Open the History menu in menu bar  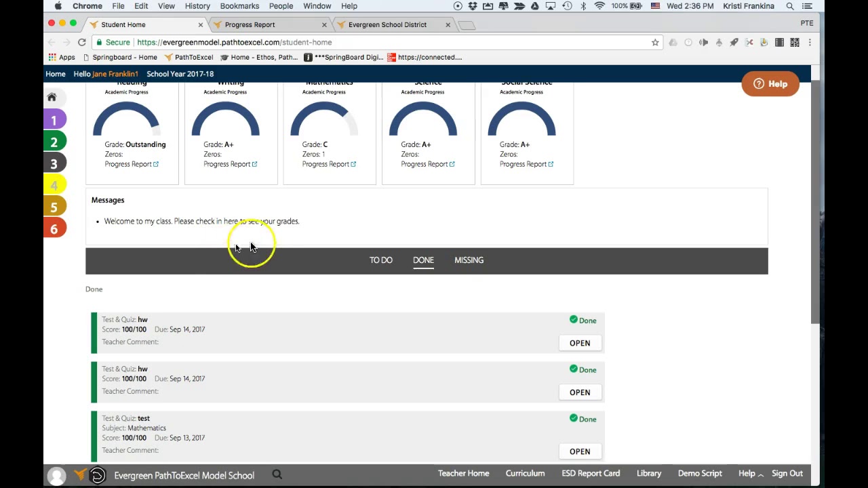click(x=197, y=6)
